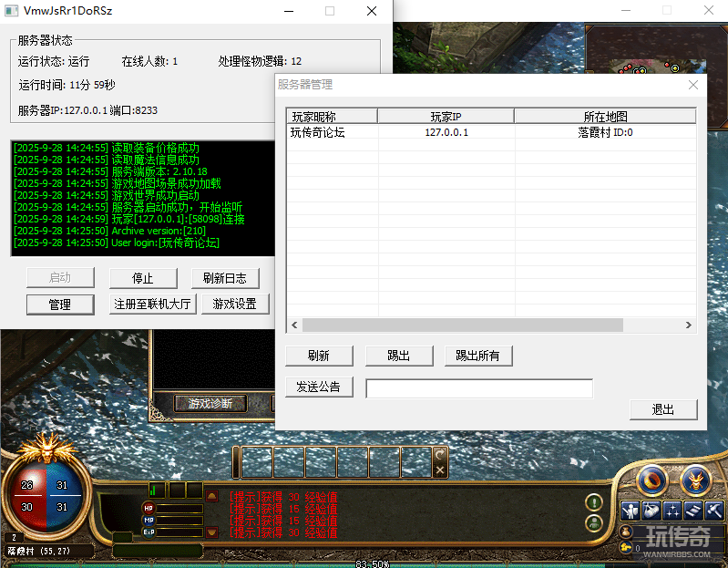Click the 发送公告 button
Viewport: 728px width, 568px height.
(319, 387)
